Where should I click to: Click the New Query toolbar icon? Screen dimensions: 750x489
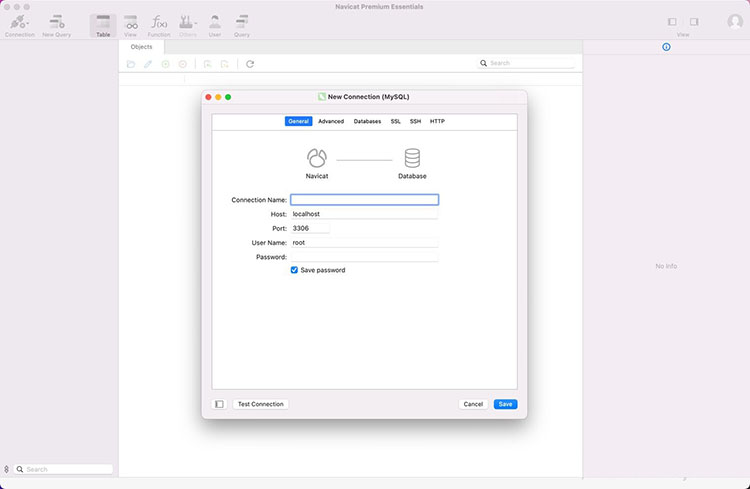click(56, 25)
